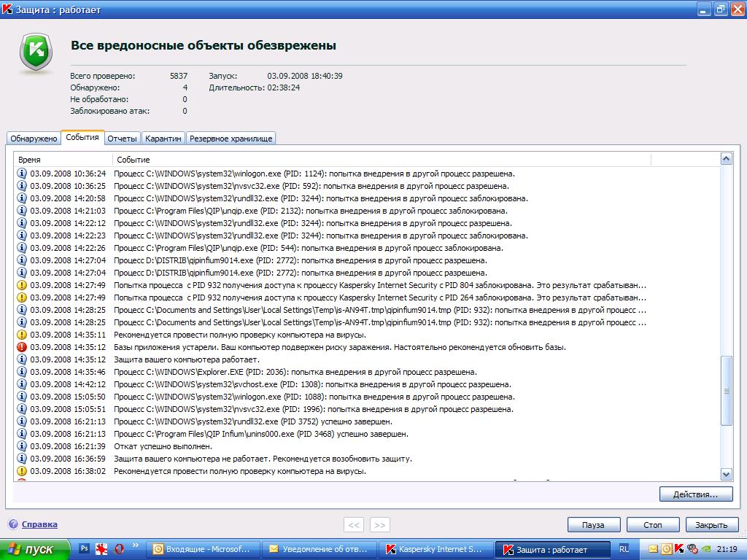This screenshot has height=560, width=747.
Task: Click the envelope icon in the system tray
Action: click(653, 549)
